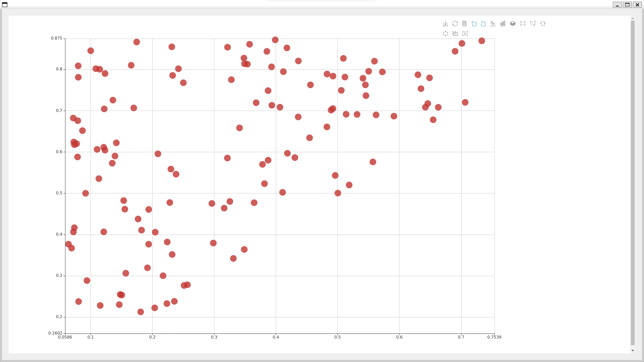Click the x-axis label 0.4
The width and height of the screenshot is (644, 362).
coord(276,337)
